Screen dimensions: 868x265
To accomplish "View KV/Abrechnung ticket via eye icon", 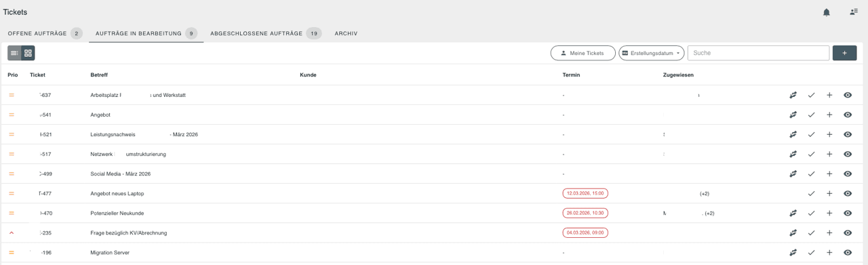I will tap(848, 233).
